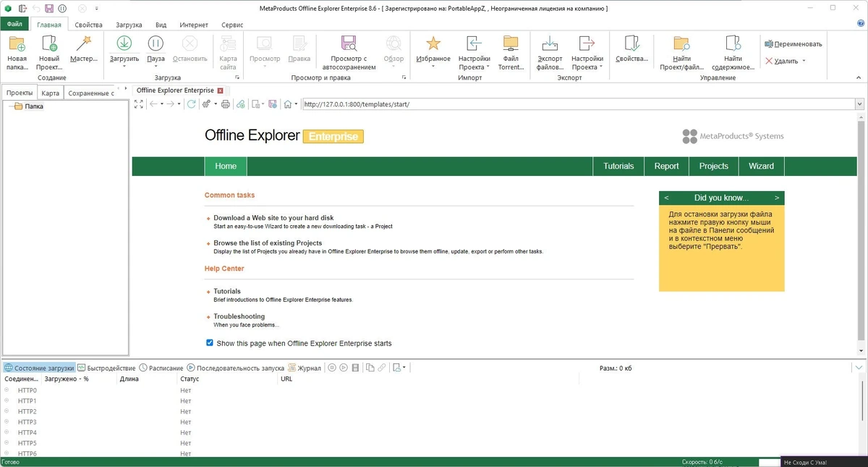Open Troubleshooting help link
868x467 pixels.
click(239, 316)
